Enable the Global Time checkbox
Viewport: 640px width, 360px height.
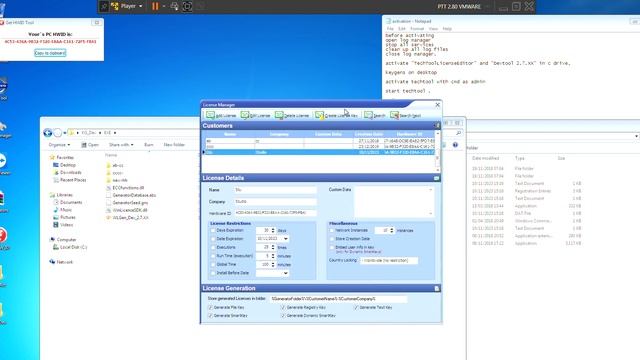click(213, 264)
